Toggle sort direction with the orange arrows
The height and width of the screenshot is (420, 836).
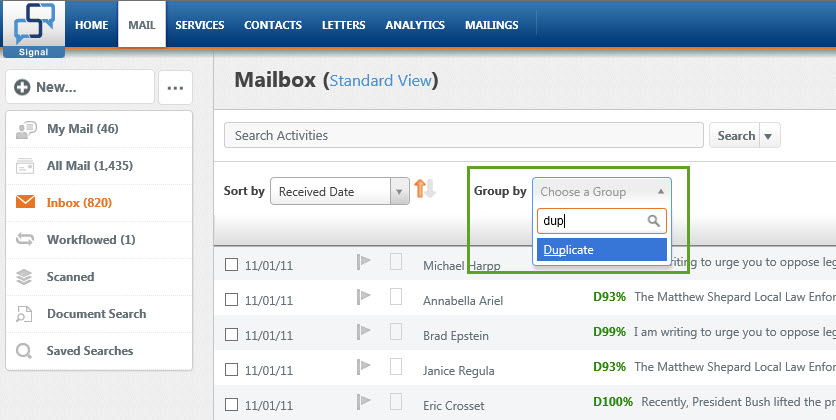(x=424, y=189)
